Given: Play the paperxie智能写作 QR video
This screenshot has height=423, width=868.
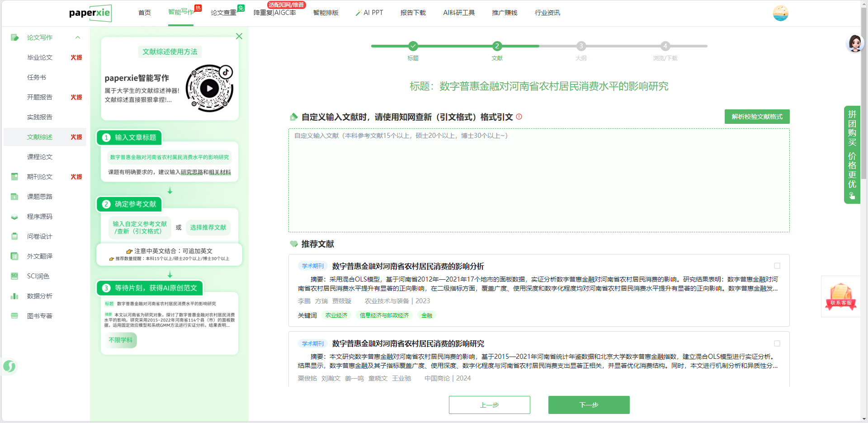Looking at the screenshot, I should [x=209, y=89].
